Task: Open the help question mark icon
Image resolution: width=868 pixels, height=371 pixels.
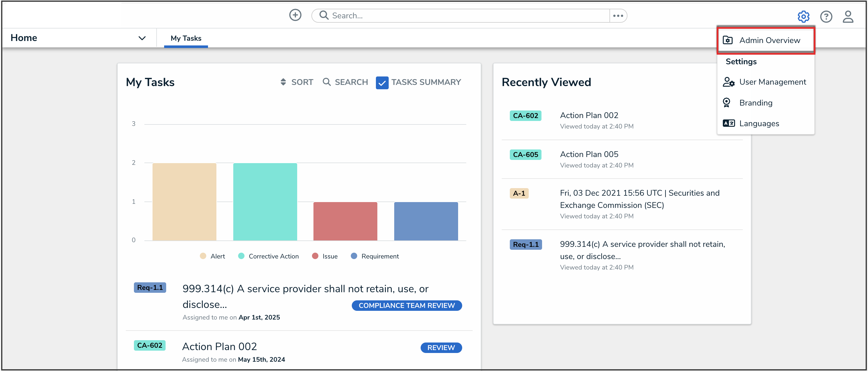Action: (x=826, y=16)
